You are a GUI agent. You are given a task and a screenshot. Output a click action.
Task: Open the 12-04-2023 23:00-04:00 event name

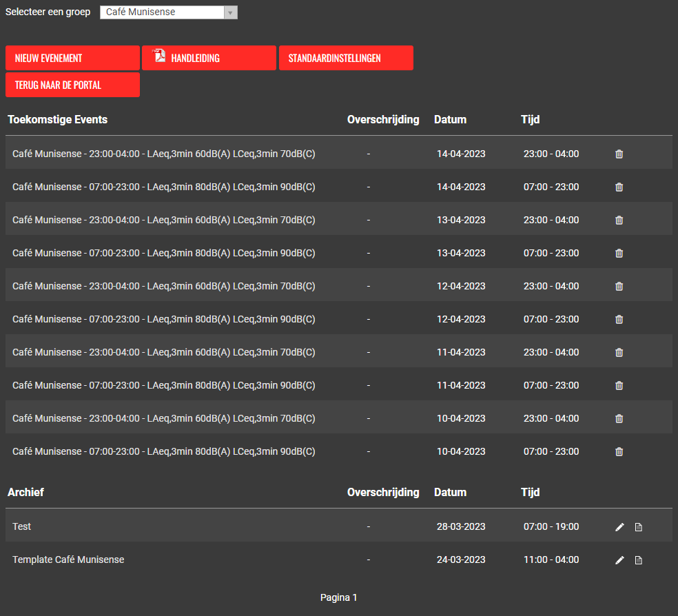coord(163,286)
